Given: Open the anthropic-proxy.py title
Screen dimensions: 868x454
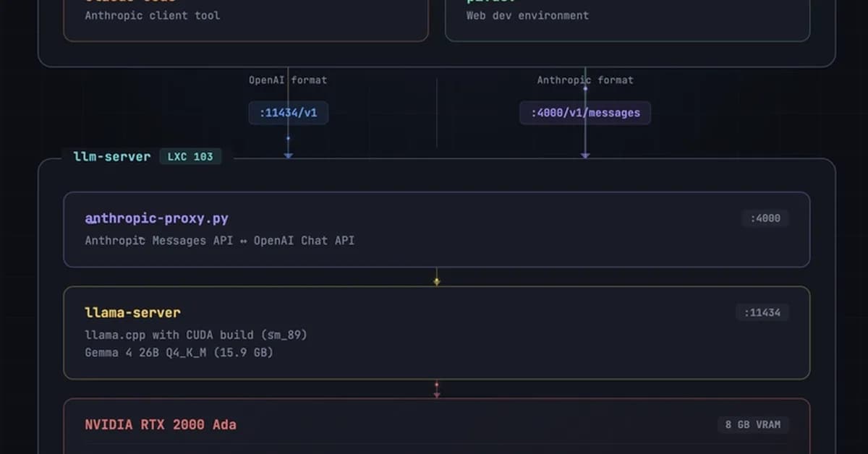Looking at the screenshot, I should coord(156,218).
